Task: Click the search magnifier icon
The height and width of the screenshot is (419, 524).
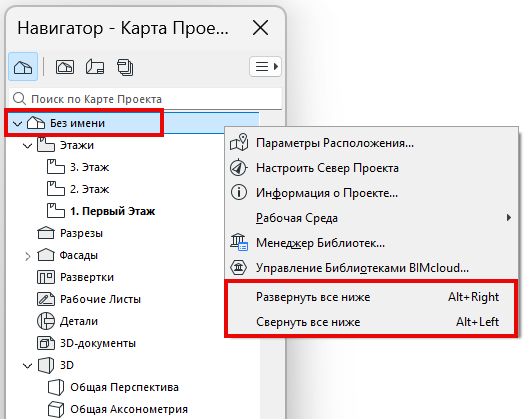Action: pos(19,99)
